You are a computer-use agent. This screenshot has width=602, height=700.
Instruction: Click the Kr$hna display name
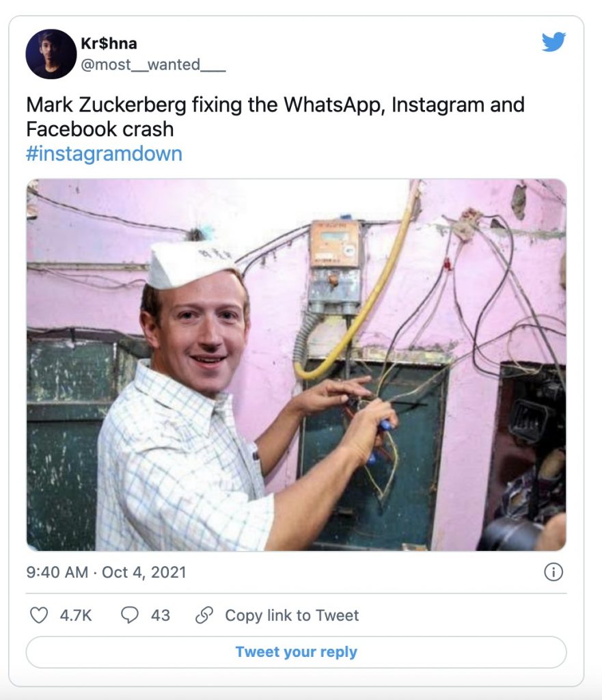(109, 44)
